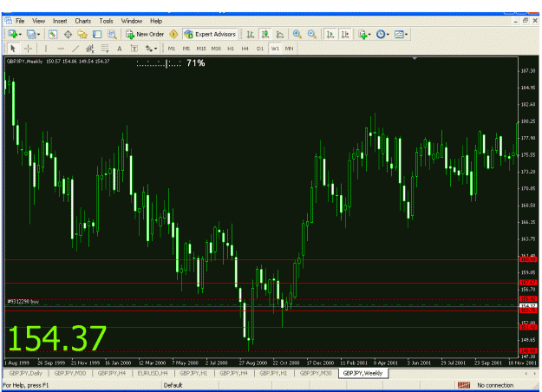The height and width of the screenshot is (392, 542).
Task: Open the chart window system icon beside File
Action: click(9, 21)
